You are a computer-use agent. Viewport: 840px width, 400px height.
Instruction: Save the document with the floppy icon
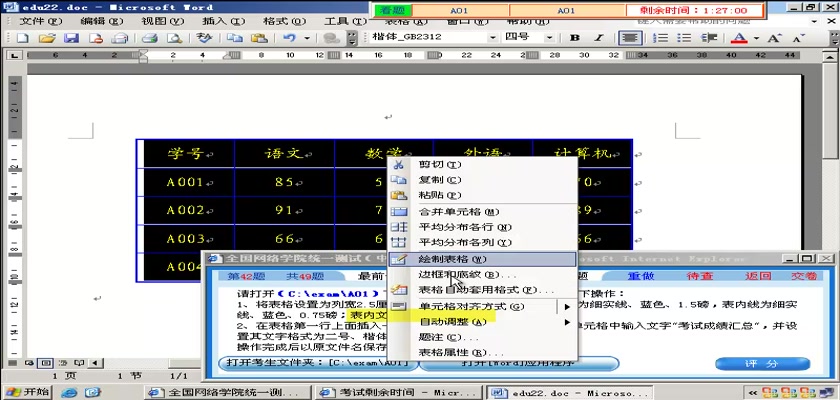(71, 38)
